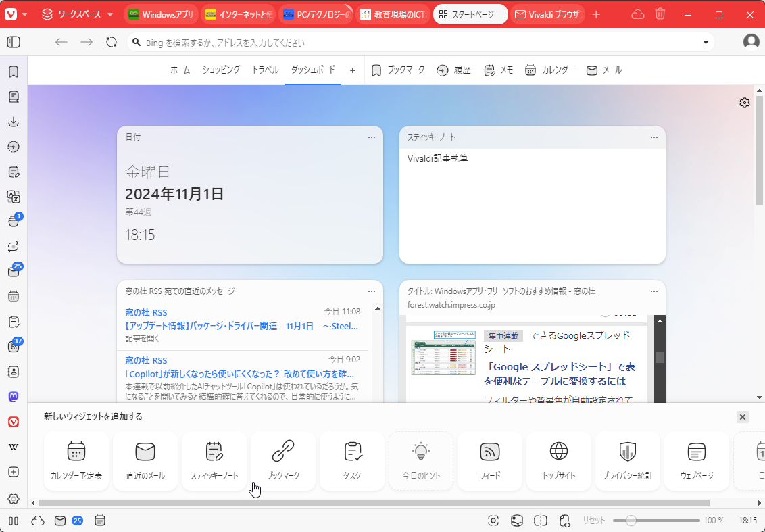Open メモ from start page navigation
The height and width of the screenshot is (532, 765).
click(x=499, y=70)
